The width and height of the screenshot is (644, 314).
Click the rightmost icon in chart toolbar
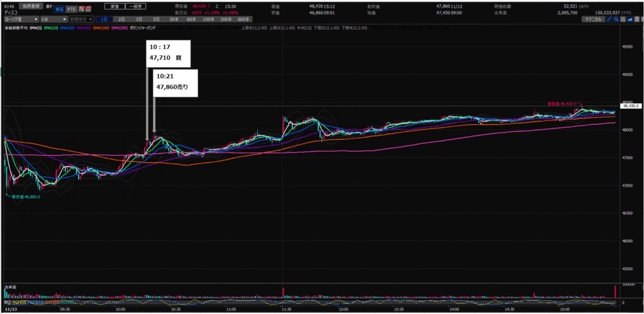point(642,20)
